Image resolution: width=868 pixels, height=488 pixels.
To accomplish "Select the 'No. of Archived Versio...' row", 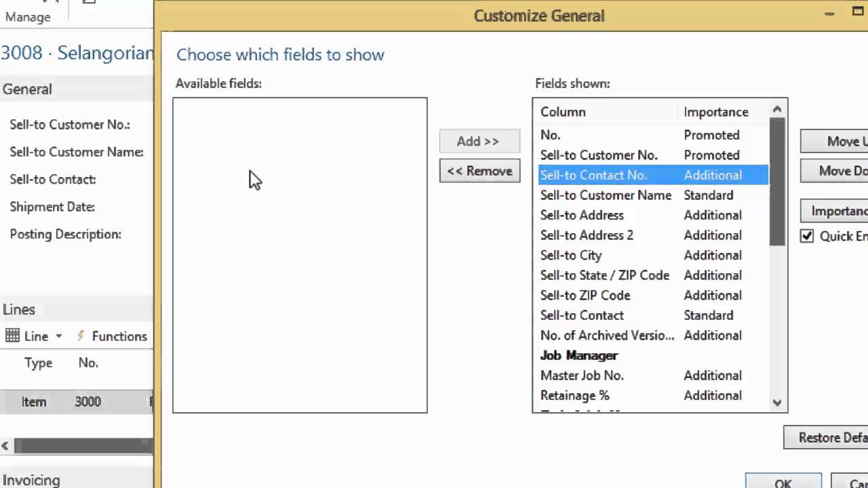I will [x=653, y=335].
